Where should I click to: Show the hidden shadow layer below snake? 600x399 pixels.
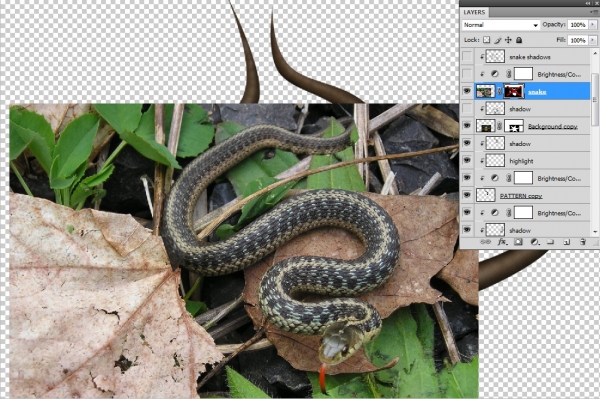click(x=467, y=109)
